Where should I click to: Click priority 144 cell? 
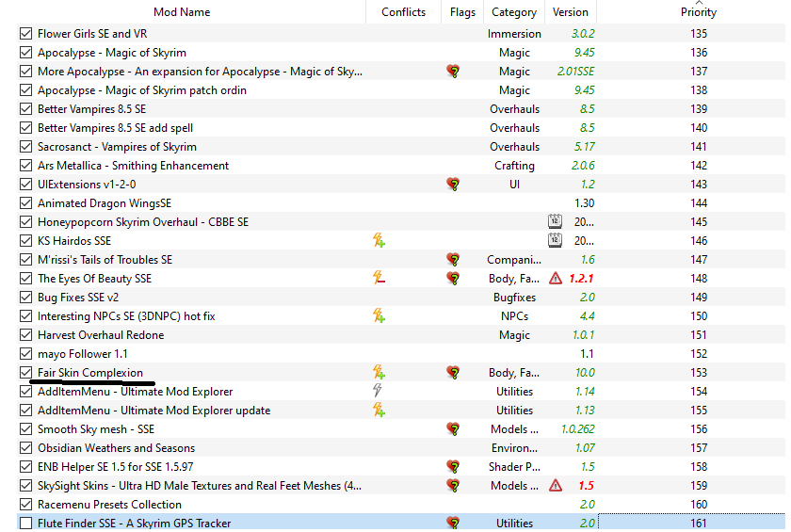pos(699,203)
